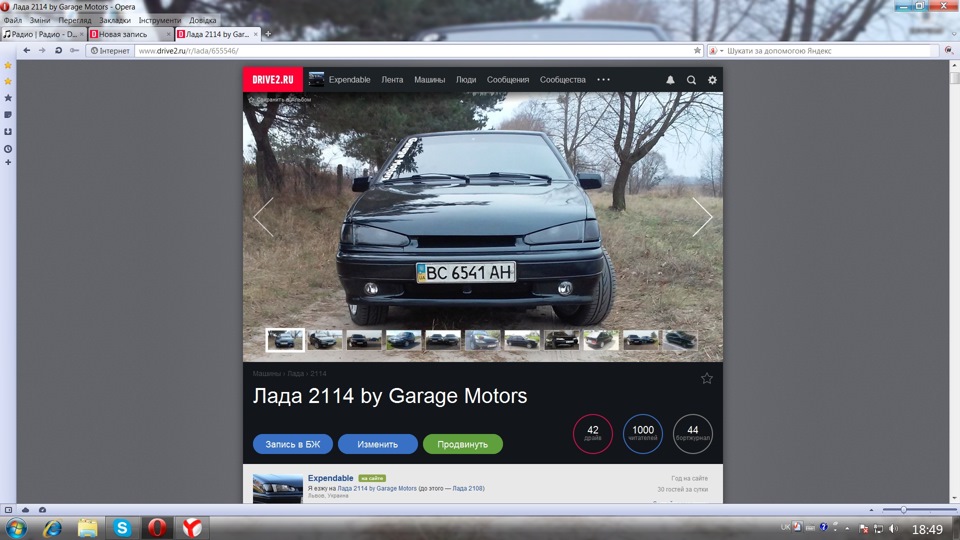The image size is (960, 540).
Task: Go to Люди in site navigation
Action: tap(466, 80)
